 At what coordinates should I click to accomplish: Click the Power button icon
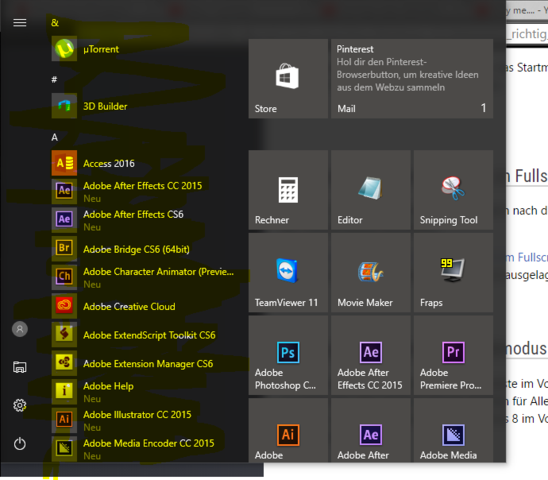pyautogui.click(x=20, y=444)
